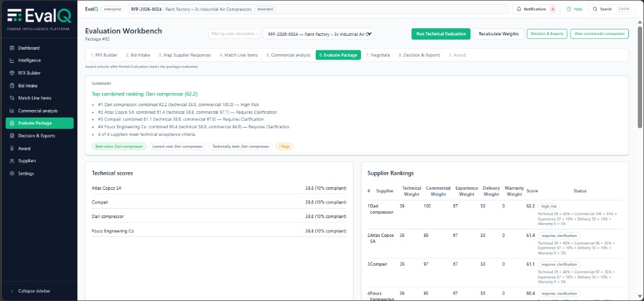Select Atlas Copco SA in Technical scores

pyautogui.click(x=219, y=188)
